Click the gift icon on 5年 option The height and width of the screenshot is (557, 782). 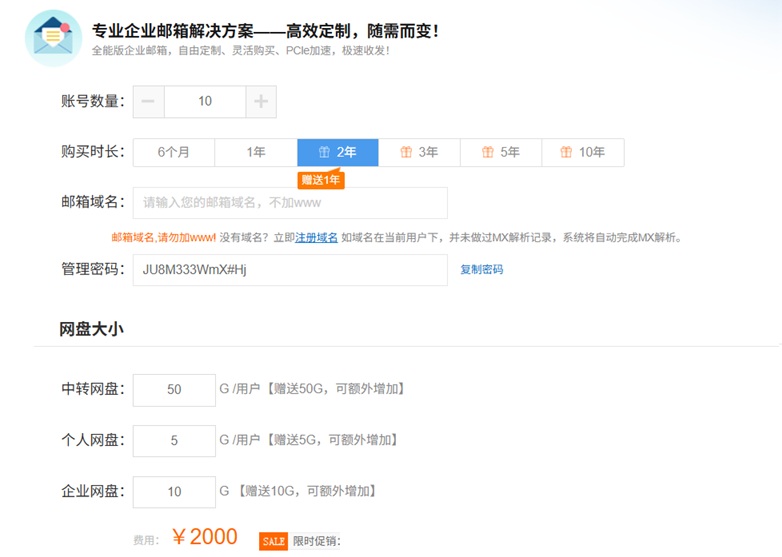coord(488,152)
